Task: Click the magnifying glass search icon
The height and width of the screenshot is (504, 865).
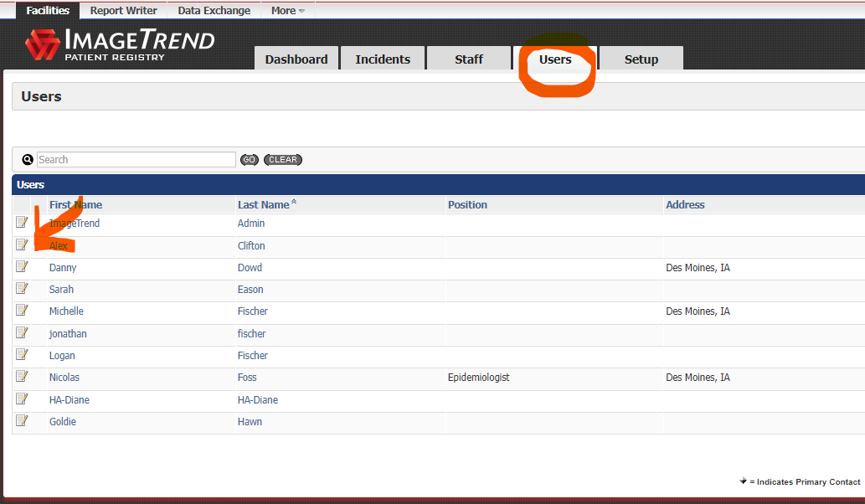Action: coord(28,160)
